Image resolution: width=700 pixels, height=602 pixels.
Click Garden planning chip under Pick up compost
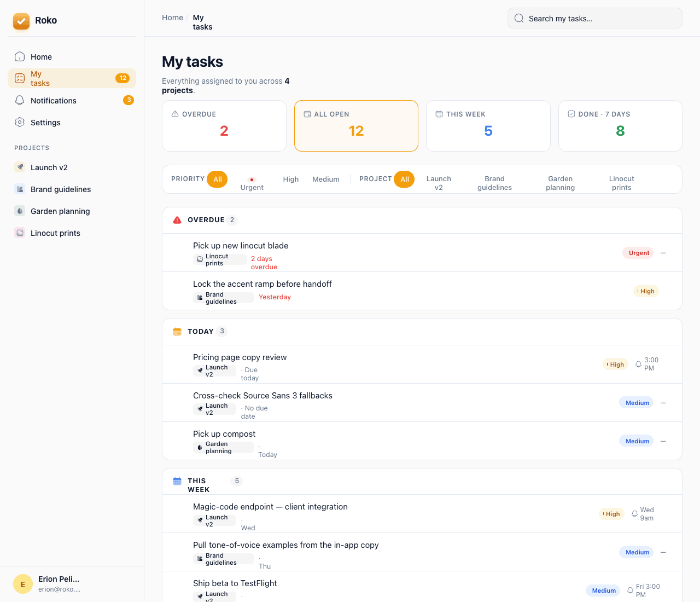223,448
